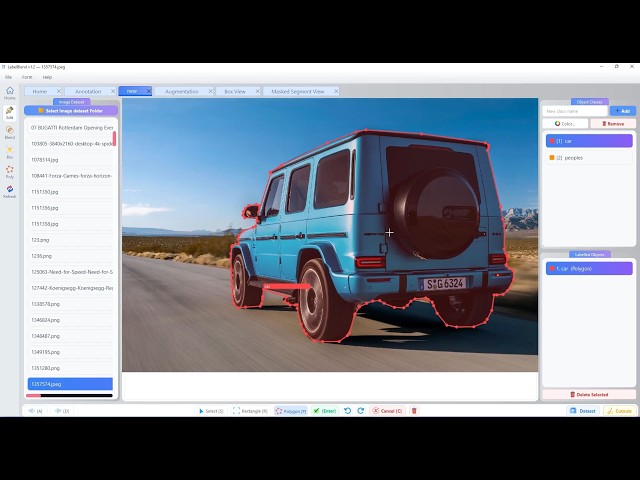This screenshot has width=640, height=480.
Task: Open the 108441-Forza-Games file
Action: [x=70, y=176]
